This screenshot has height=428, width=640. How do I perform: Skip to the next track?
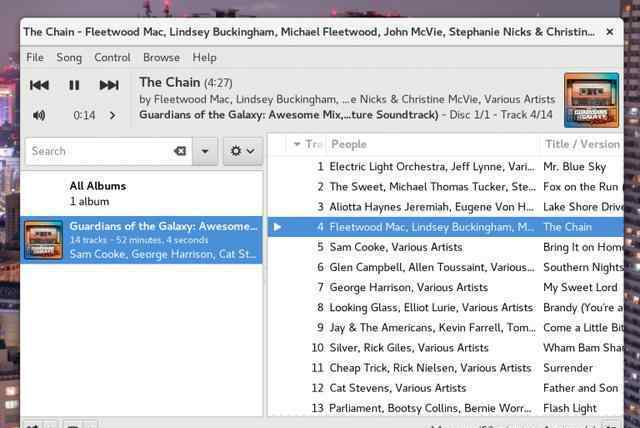coord(109,85)
